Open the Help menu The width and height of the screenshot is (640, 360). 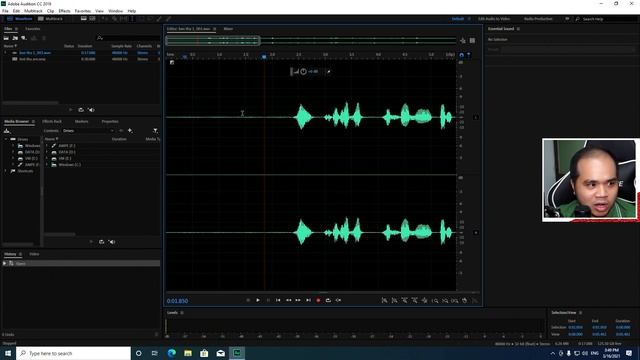click(x=132, y=11)
